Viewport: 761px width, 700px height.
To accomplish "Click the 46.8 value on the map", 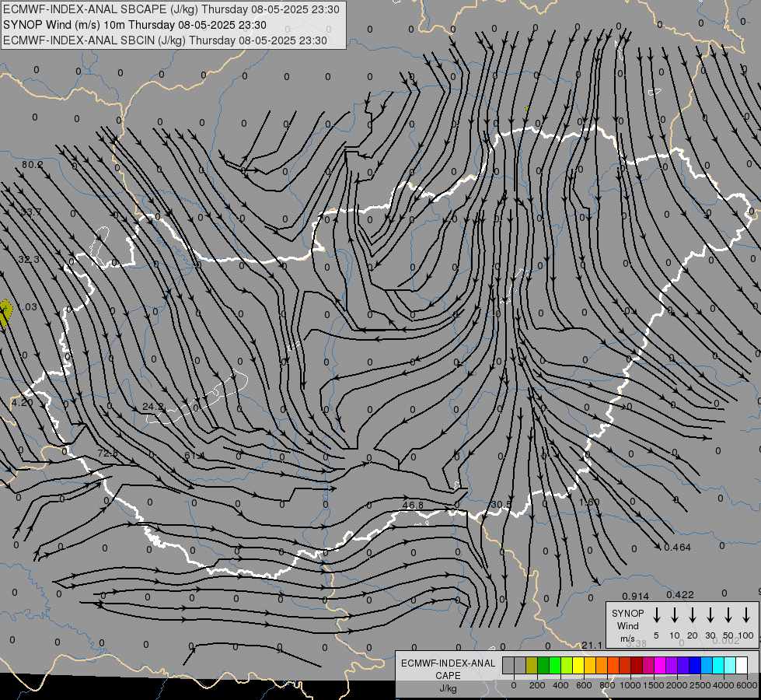I will tap(413, 506).
